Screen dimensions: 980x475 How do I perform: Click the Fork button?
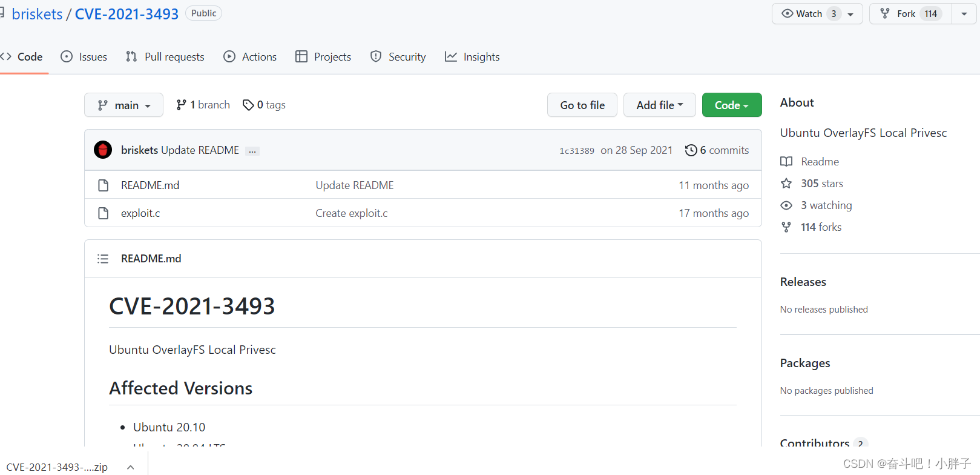(x=910, y=14)
